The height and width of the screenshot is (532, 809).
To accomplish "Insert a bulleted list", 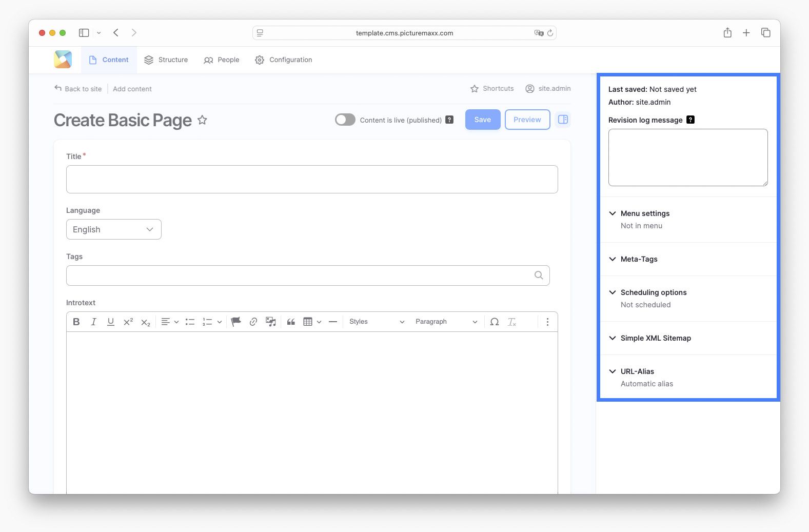I will coord(190,322).
